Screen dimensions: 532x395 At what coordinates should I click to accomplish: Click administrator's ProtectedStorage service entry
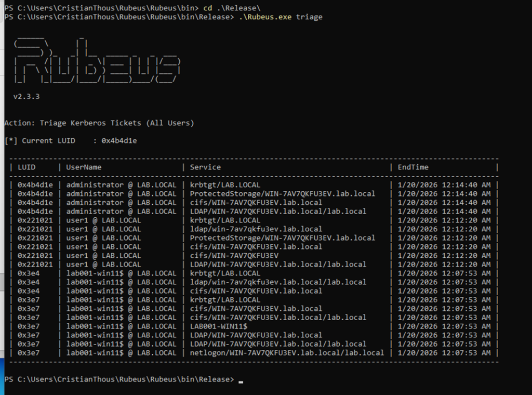282,194
